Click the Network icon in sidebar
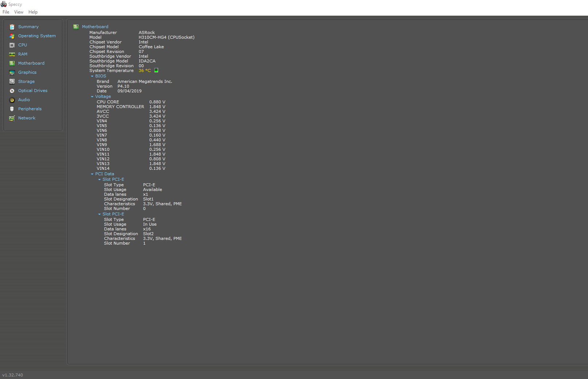 pos(12,118)
